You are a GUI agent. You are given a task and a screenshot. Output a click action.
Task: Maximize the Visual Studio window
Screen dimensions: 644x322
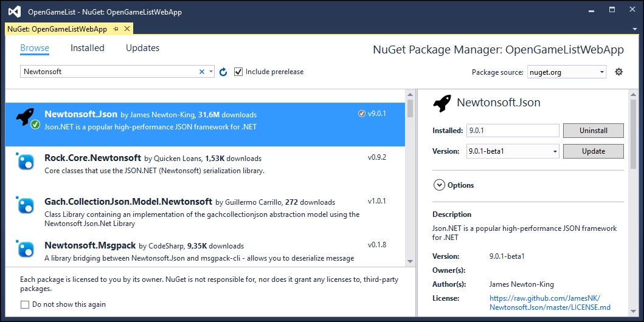pyautogui.click(x=612, y=10)
